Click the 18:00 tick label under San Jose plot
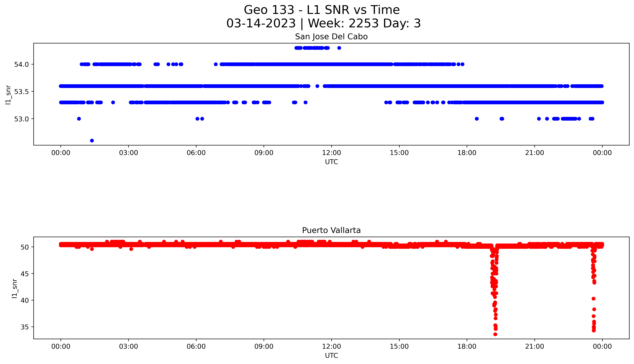The height and width of the screenshot is (364, 634). tap(467, 153)
